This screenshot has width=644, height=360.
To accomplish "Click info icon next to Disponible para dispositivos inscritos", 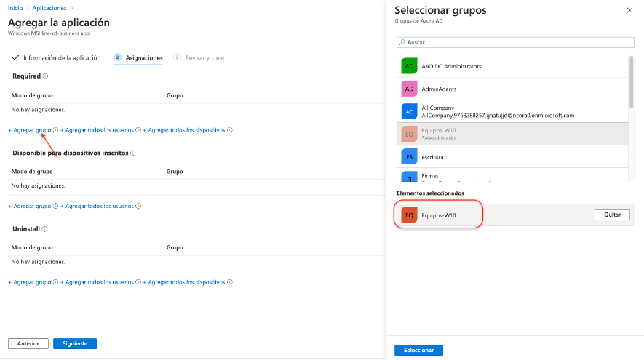I will 134,153.
